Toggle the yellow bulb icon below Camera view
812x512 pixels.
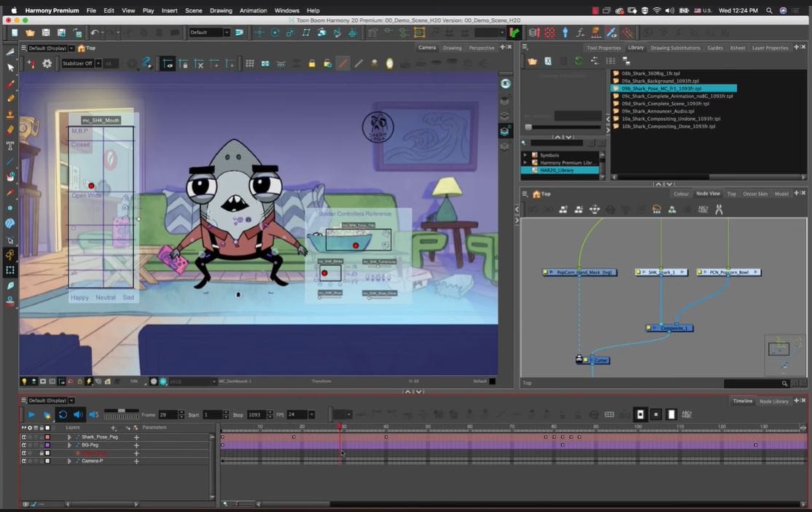coord(24,381)
